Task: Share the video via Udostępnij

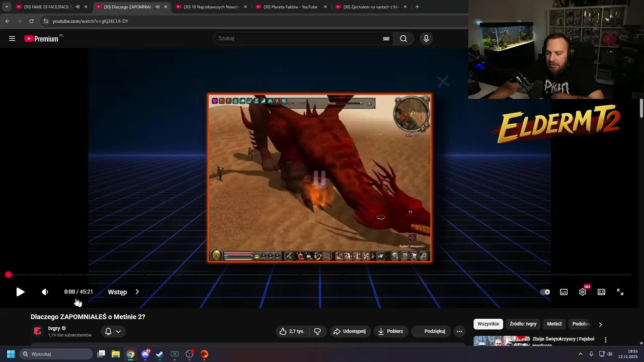Action: 350,331
